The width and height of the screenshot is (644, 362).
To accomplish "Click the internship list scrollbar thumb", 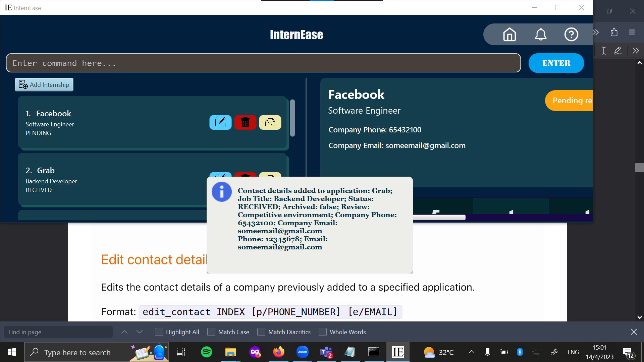I will (292, 118).
